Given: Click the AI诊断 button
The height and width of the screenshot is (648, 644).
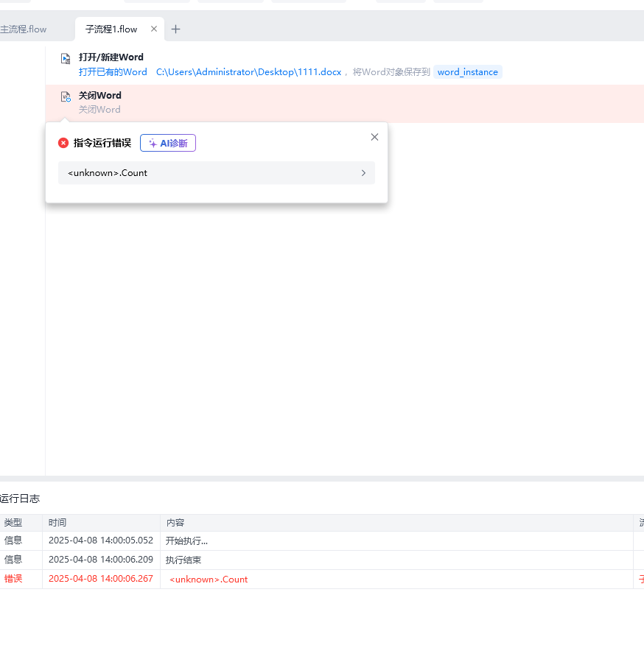Looking at the screenshot, I should pyautogui.click(x=168, y=143).
